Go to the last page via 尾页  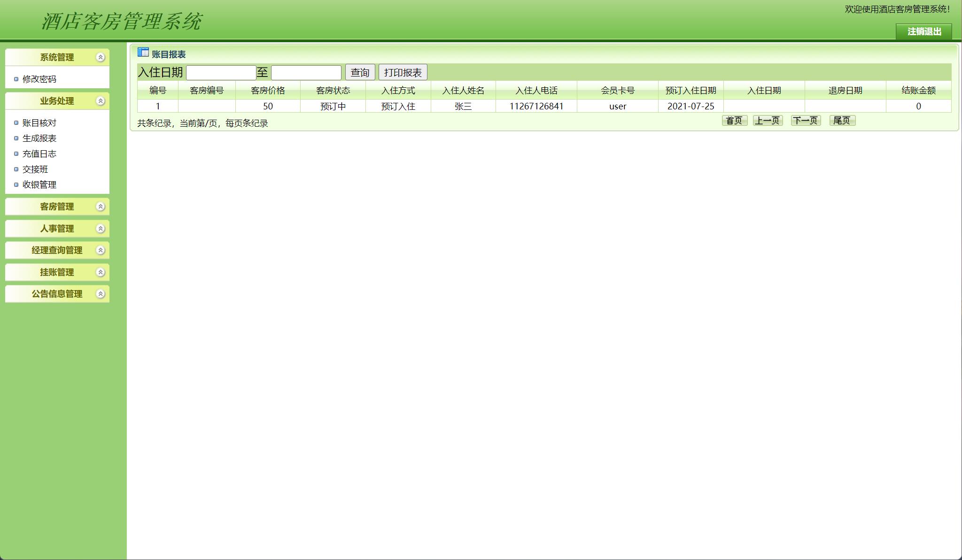click(x=842, y=121)
